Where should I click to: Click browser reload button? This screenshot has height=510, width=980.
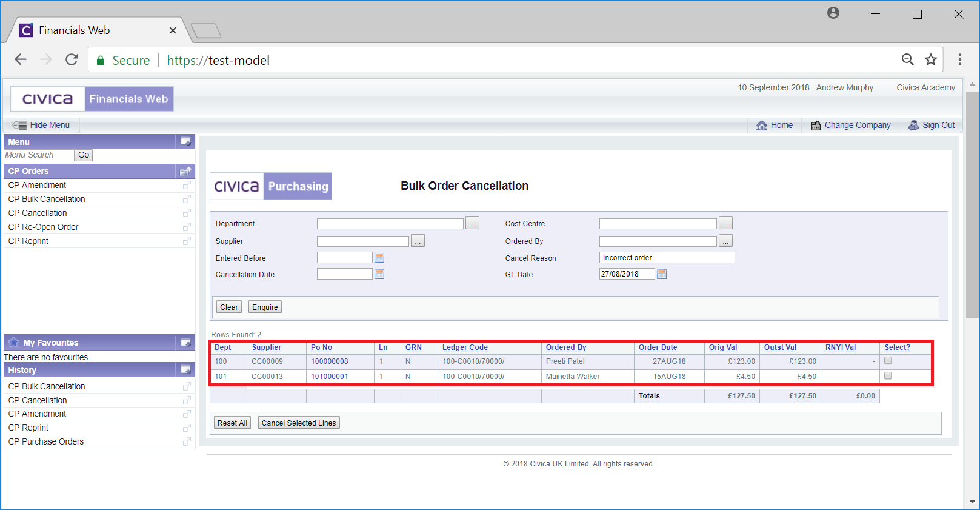coord(72,59)
